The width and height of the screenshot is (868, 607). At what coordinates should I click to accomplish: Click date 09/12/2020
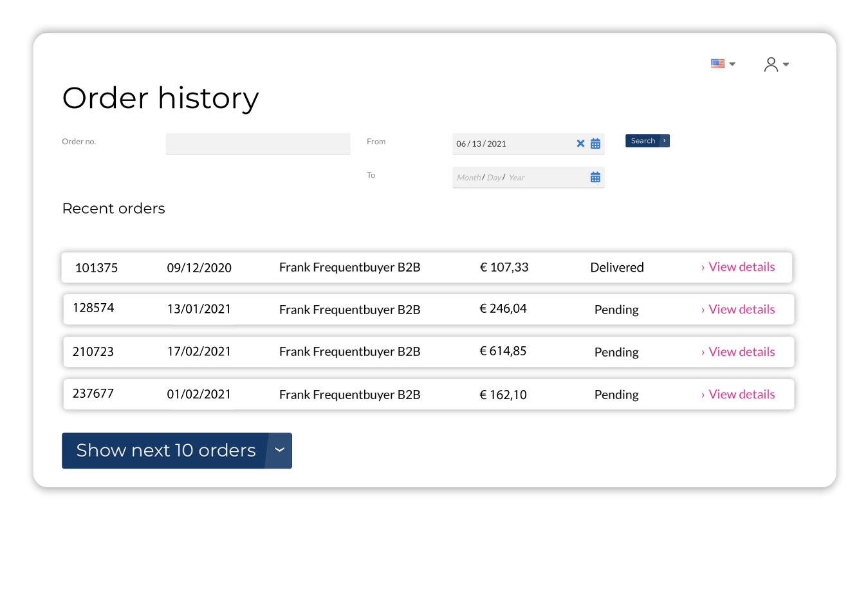pos(199,268)
